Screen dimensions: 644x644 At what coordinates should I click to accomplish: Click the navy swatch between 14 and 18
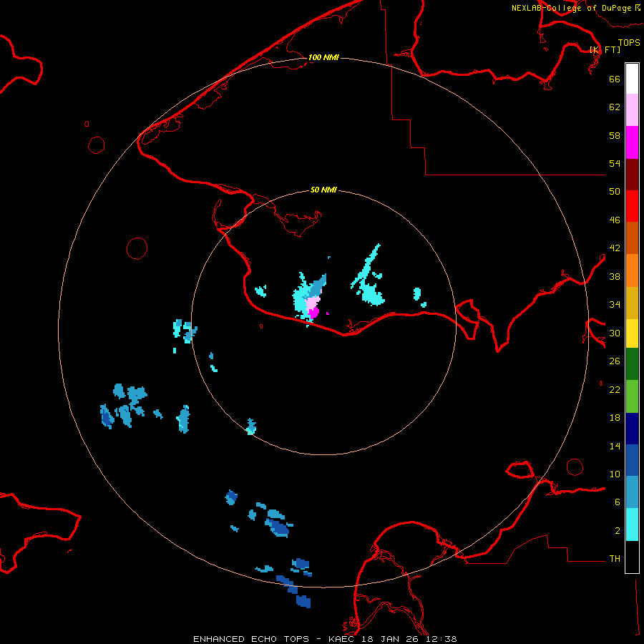[632, 429]
